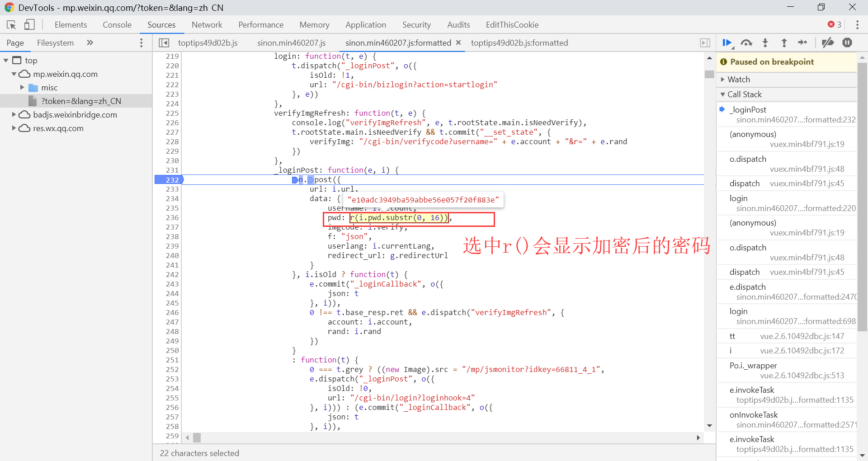Select the Page navigator tab

pos(15,43)
